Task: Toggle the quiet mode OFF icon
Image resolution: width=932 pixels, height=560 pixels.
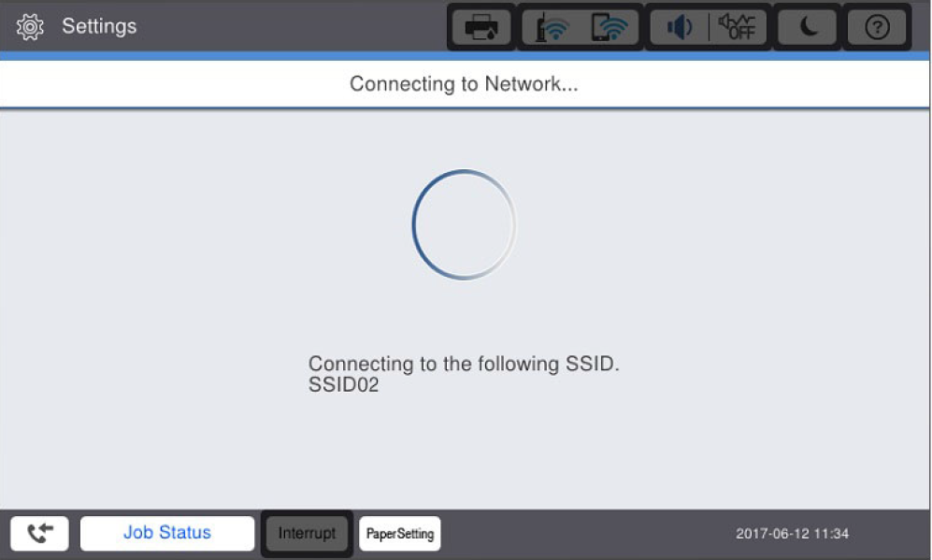Action: click(737, 27)
